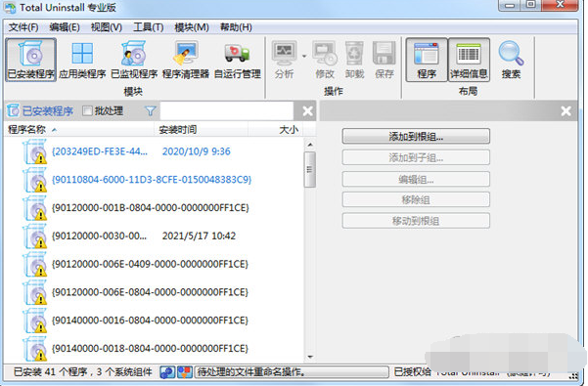This screenshot has height=386, width=588.
Task: Toggle the 详细信息 layout panel
Action: (469, 60)
